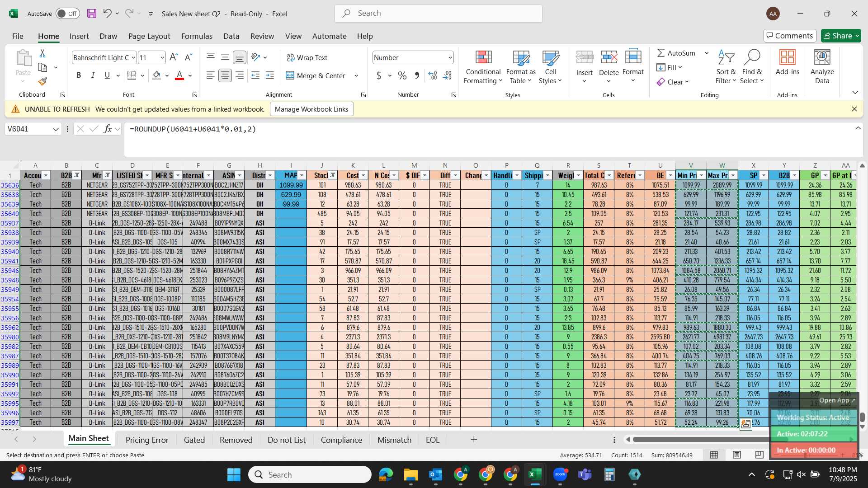868x488 pixels.
Task: Decrease font size with small A icon
Action: (189, 57)
